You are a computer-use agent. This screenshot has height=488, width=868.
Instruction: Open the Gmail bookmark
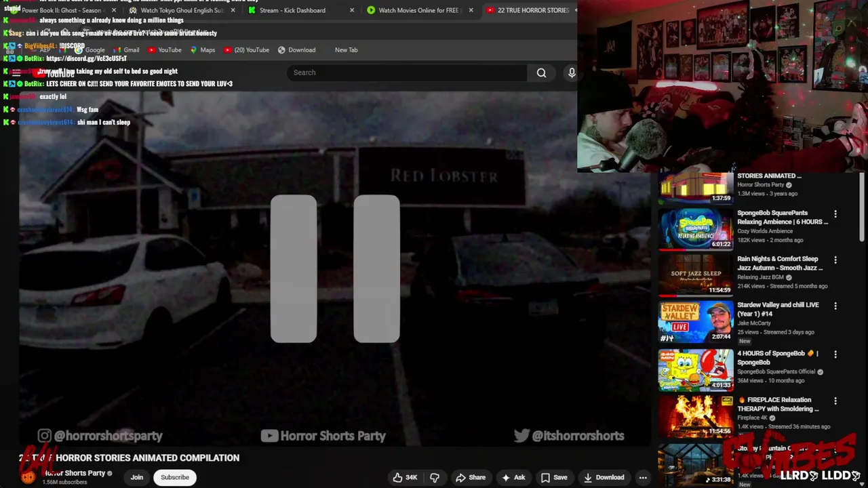[125, 49]
